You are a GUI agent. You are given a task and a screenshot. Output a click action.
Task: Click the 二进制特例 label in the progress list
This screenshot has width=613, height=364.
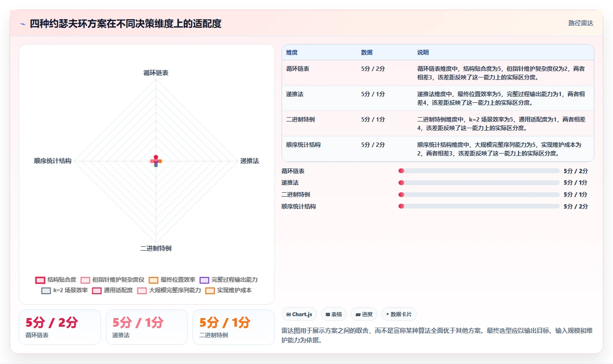point(296,195)
